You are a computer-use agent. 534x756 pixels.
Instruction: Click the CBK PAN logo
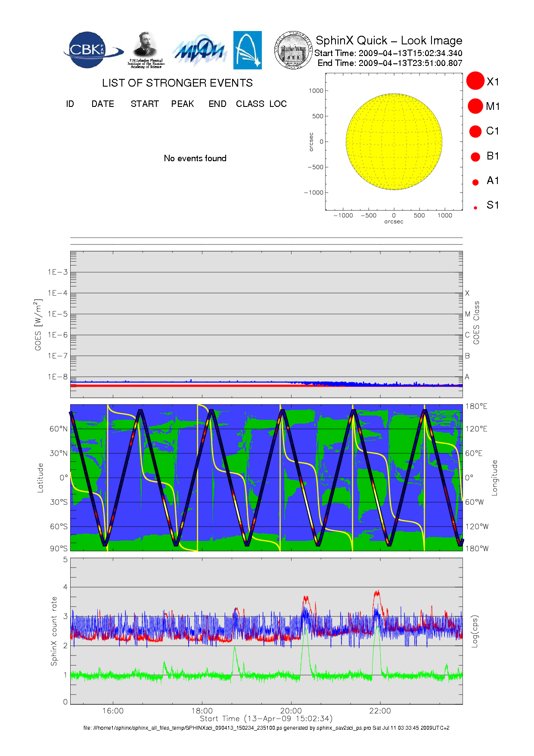[91, 50]
